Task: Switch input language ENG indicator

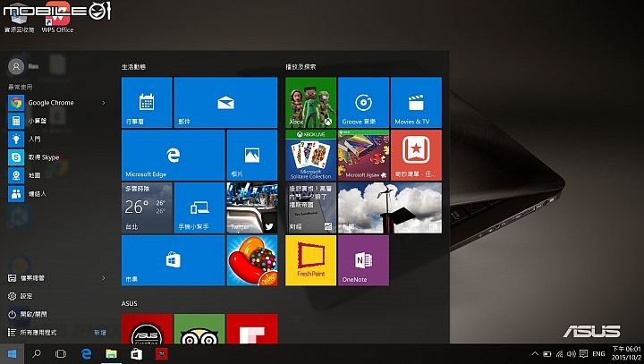Action: point(598,354)
